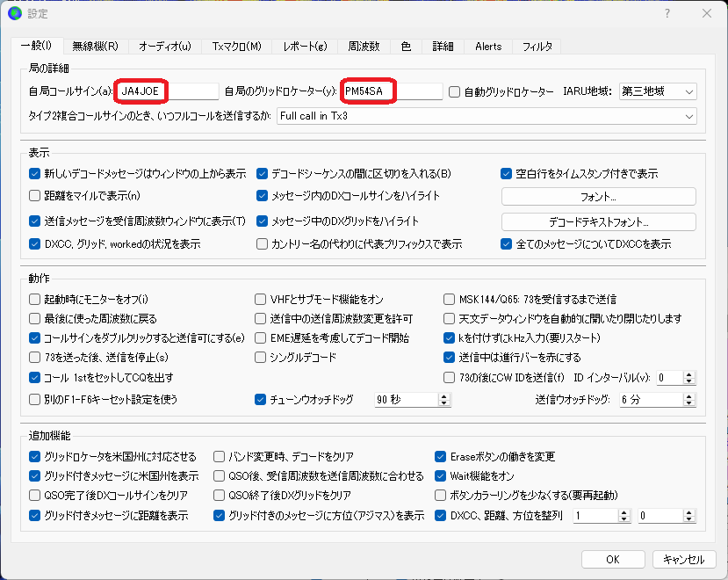Image resolution: width=728 pixels, height=580 pixels.
Task: Toggle 送信中は進行バーを赤にする
Action: click(449, 358)
